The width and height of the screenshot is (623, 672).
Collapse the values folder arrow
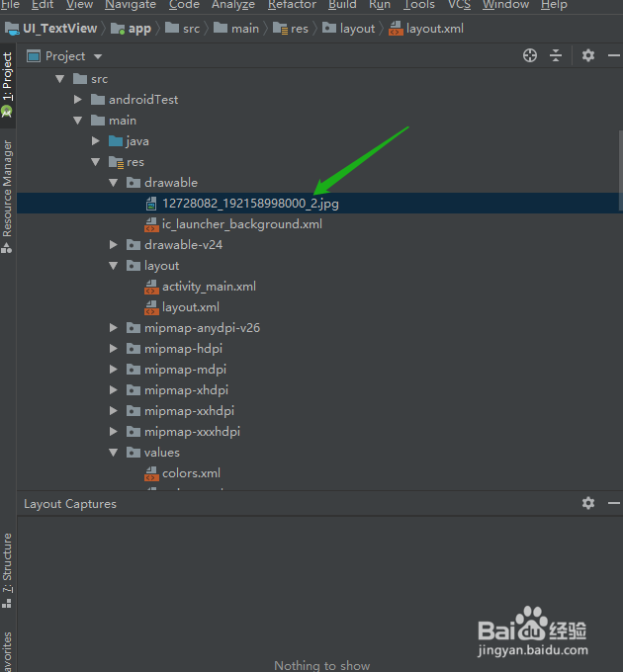coord(114,453)
